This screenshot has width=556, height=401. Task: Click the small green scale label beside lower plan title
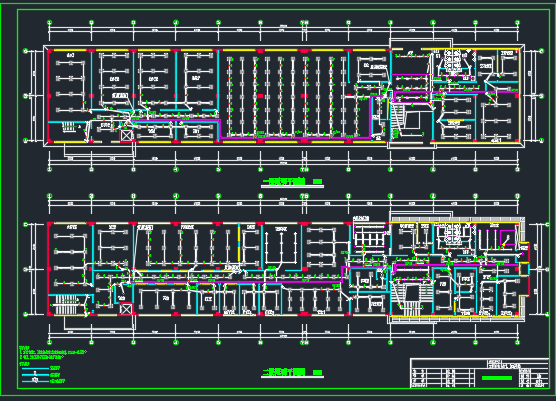tap(318, 373)
